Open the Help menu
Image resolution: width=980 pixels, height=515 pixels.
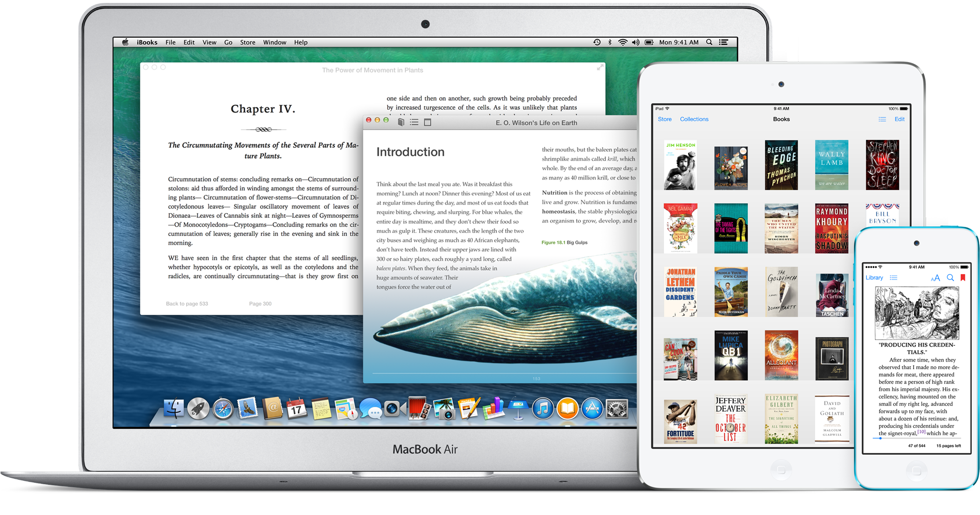click(x=301, y=43)
